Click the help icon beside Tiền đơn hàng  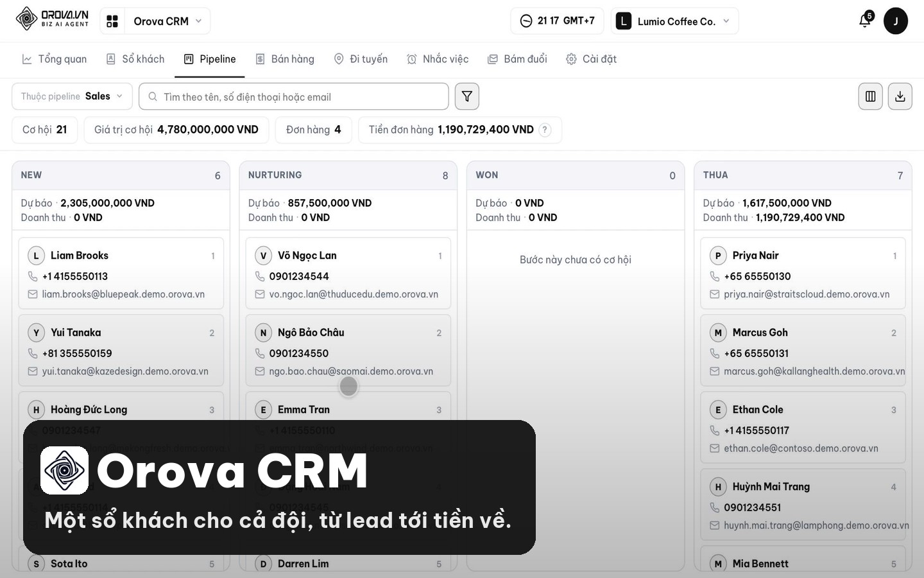point(545,129)
